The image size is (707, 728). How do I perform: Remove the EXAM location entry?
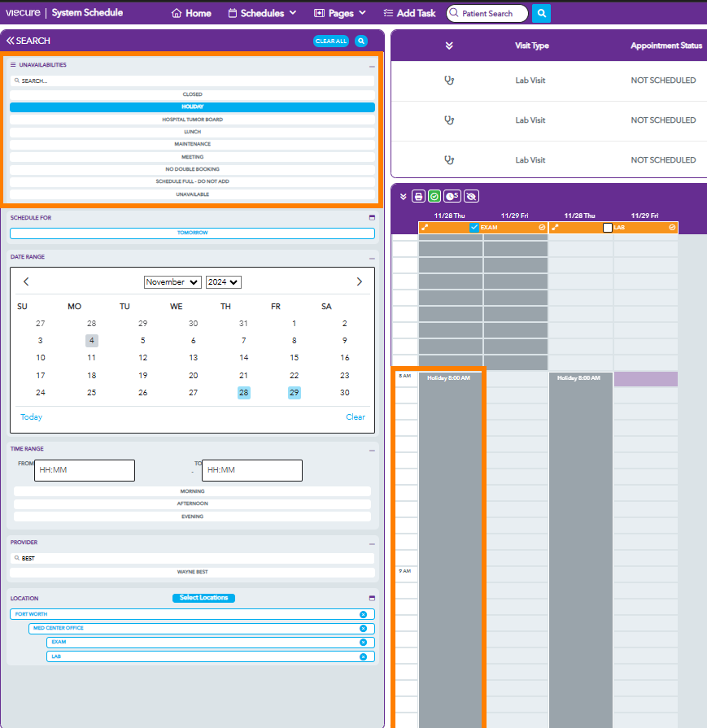pos(363,642)
